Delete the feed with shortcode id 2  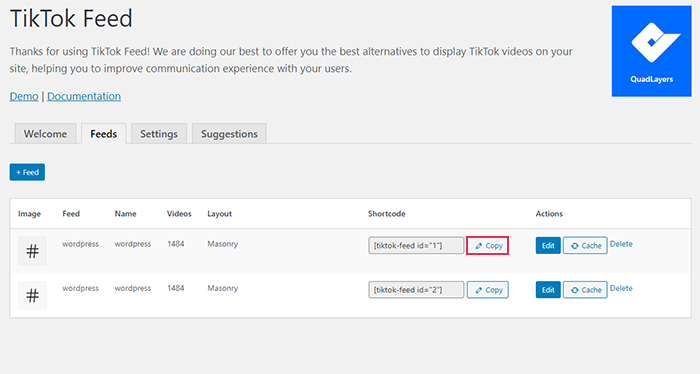tap(621, 288)
